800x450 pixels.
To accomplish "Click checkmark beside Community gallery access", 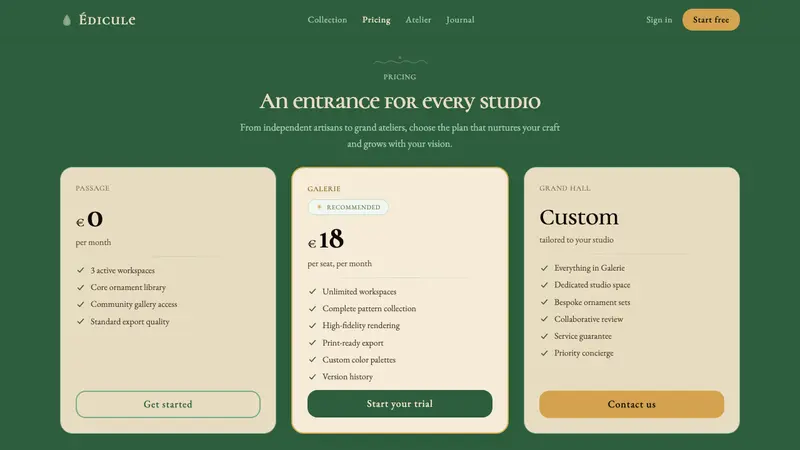I will point(81,304).
